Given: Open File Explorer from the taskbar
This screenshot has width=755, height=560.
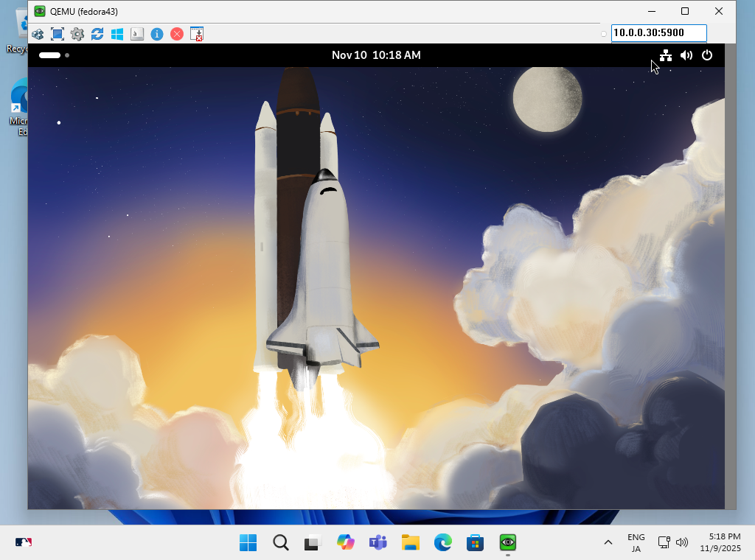Looking at the screenshot, I should pos(411,543).
